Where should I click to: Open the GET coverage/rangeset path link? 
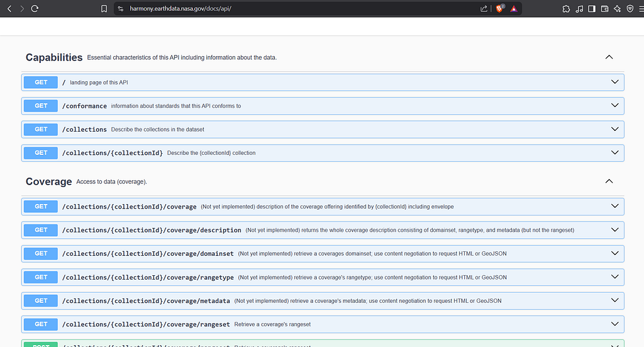(146, 324)
